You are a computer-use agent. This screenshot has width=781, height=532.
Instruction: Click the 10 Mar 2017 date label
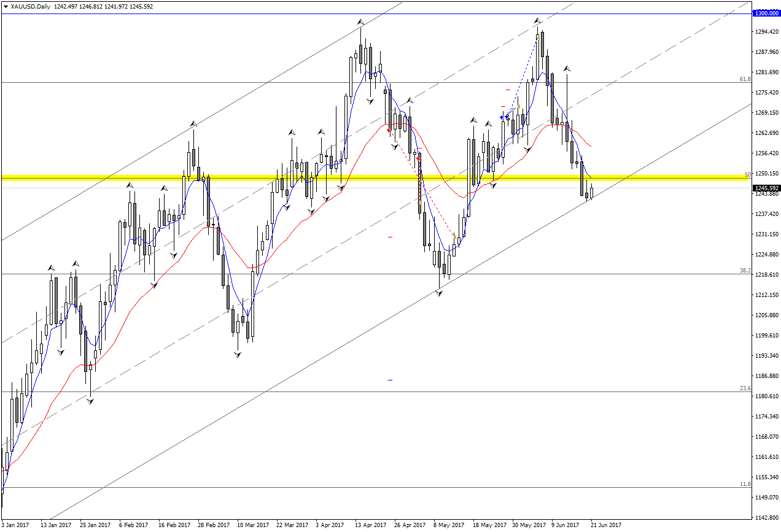[252, 525]
